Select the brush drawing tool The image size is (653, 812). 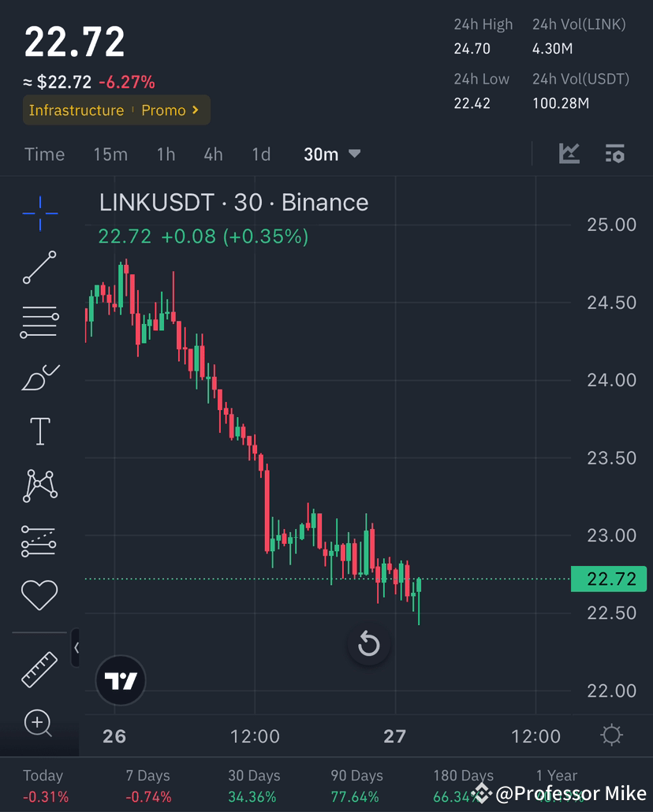tap(39, 377)
